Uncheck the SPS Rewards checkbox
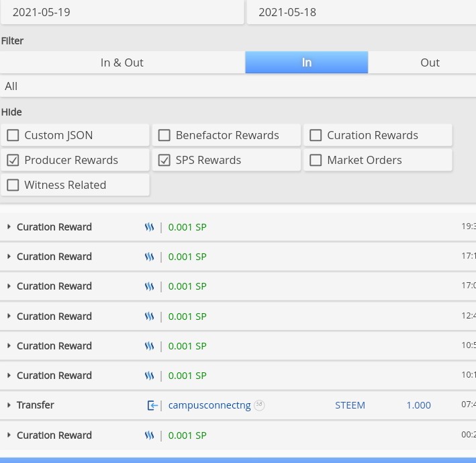The height and width of the screenshot is (463, 476). (164, 160)
